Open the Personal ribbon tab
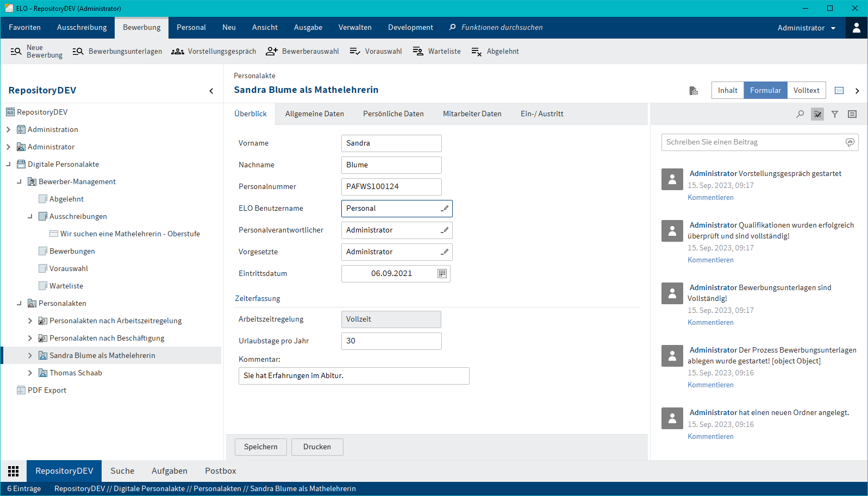The image size is (868, 496). click(191, 28)
